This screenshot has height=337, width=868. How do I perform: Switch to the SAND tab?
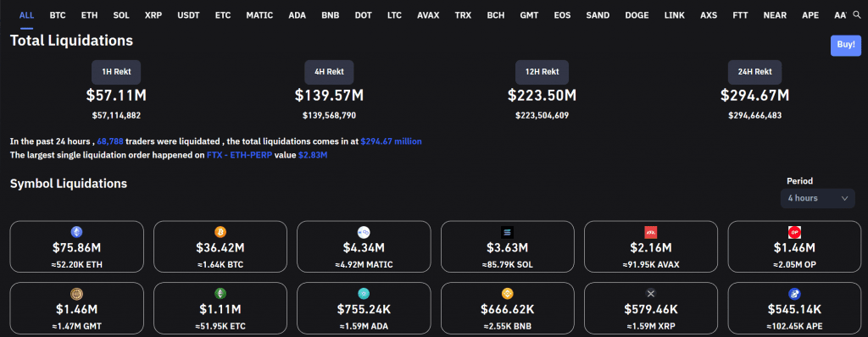[598, 15]
